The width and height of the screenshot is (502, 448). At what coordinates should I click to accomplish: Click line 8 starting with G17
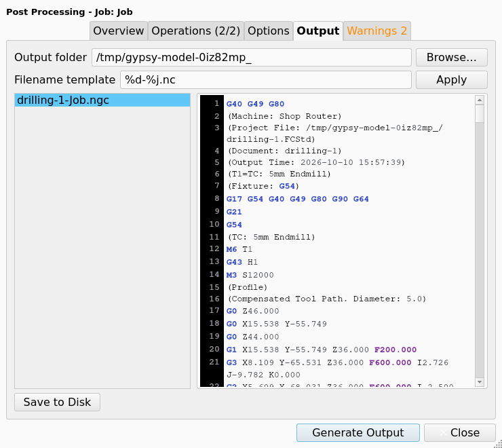297,199
